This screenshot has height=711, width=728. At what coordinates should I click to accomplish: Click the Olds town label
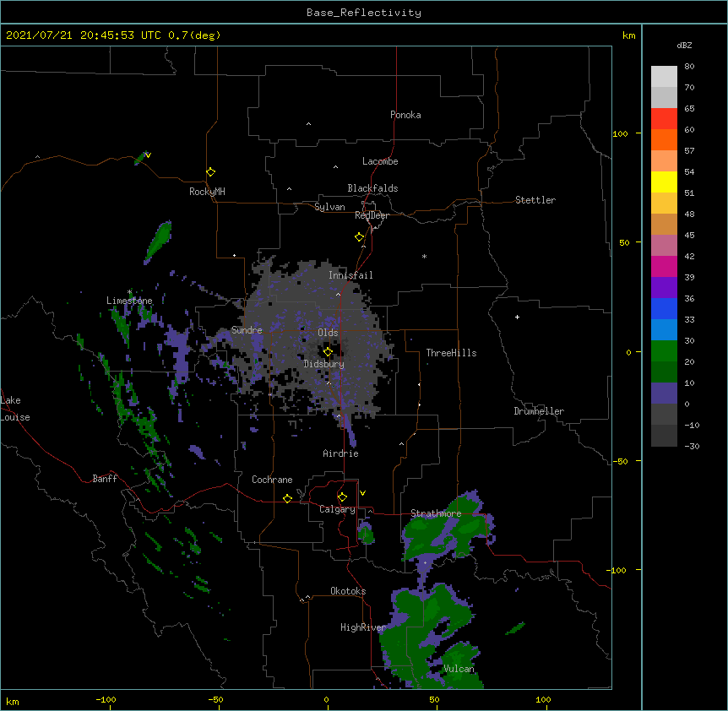point(328,333)
